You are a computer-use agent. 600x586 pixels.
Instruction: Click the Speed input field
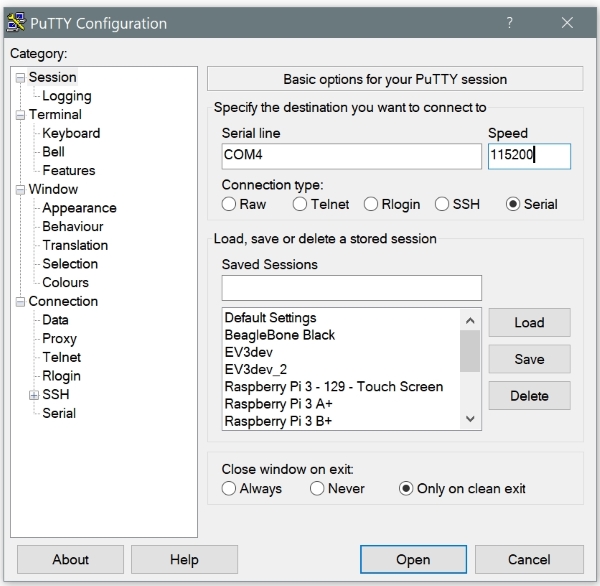click(529, 156)
